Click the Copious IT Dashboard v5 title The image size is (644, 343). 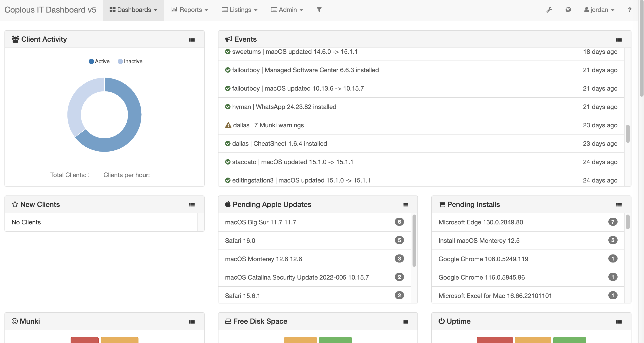pos(50,10)
